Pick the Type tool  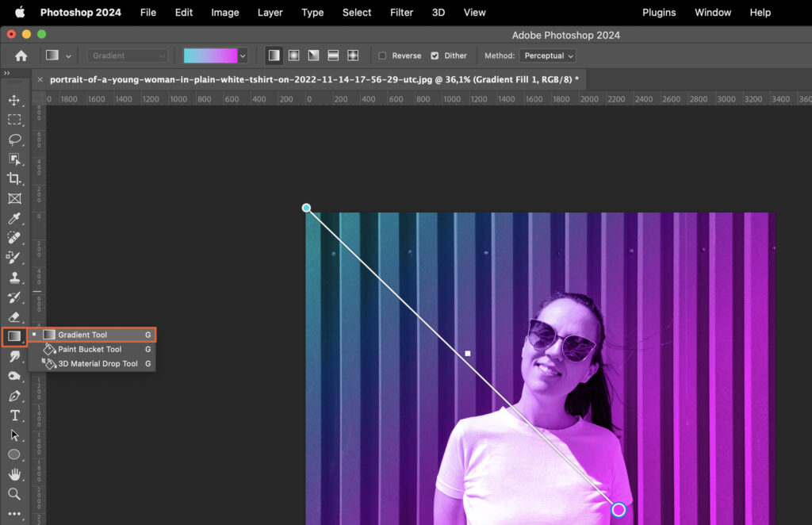tap(16, 415)
